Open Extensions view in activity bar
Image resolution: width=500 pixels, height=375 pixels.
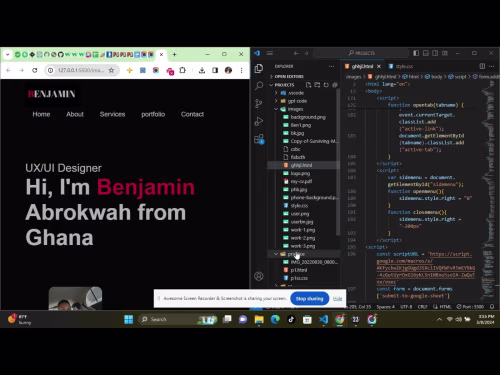259,139
